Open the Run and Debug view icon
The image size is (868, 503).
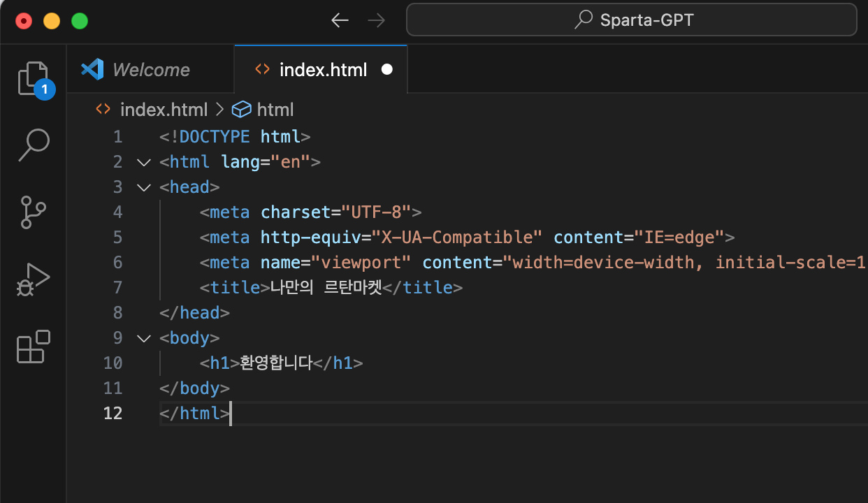coord(33,279)
